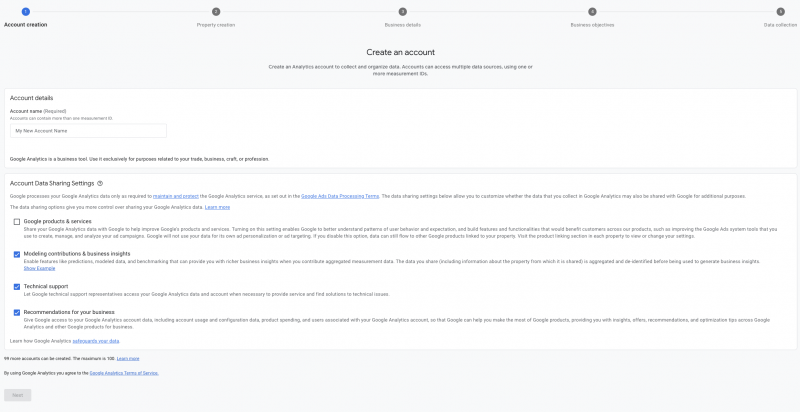Click Learn more beside the account limit
The width and height of the screenshot is (800, 412).
[x=128, y=357]
